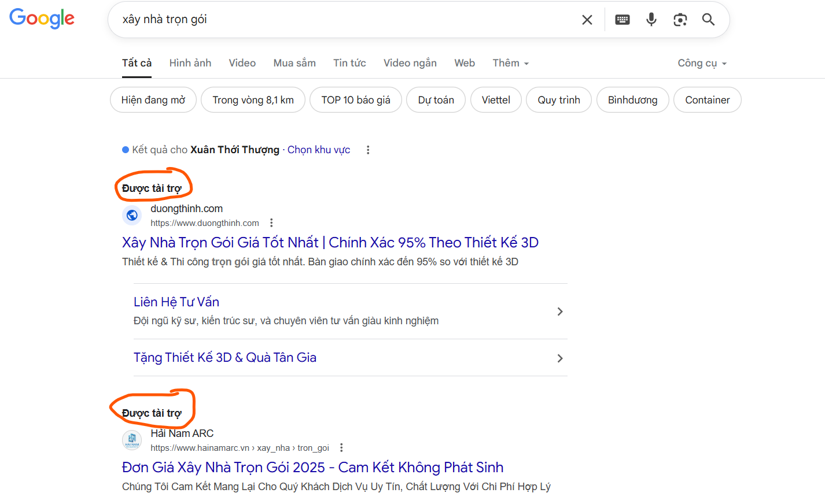This screenshot has height=504, width=825.
Task: Open Đơn Giá Xây Nhà Trọn Gói 2025 ad title
Action: 313,467
